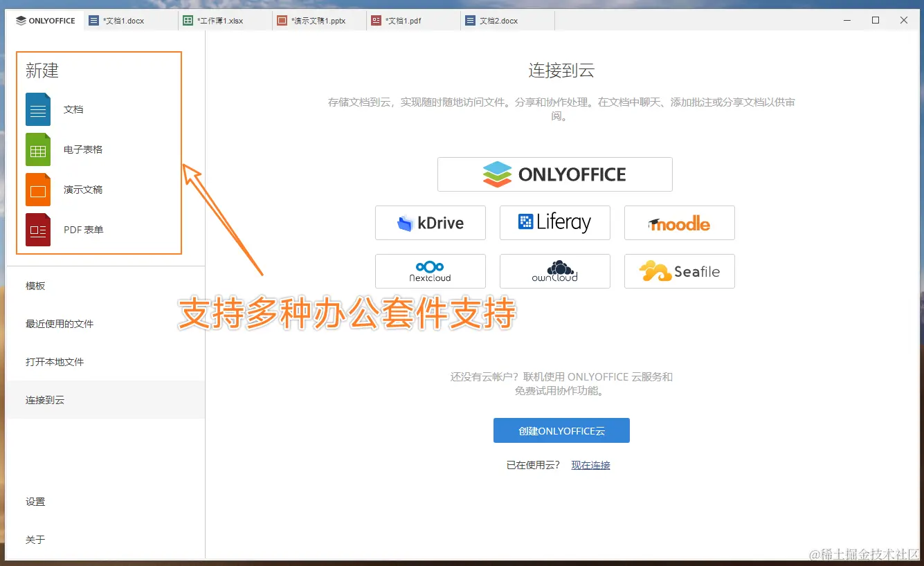Connect to ownCloud
The width and height of the screenshot is (924, 566).
tap(555, 271)
